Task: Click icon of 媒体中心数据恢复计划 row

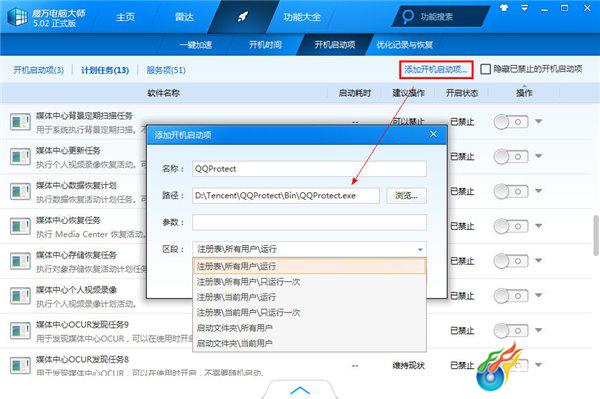Action: (x=20, y=191)
